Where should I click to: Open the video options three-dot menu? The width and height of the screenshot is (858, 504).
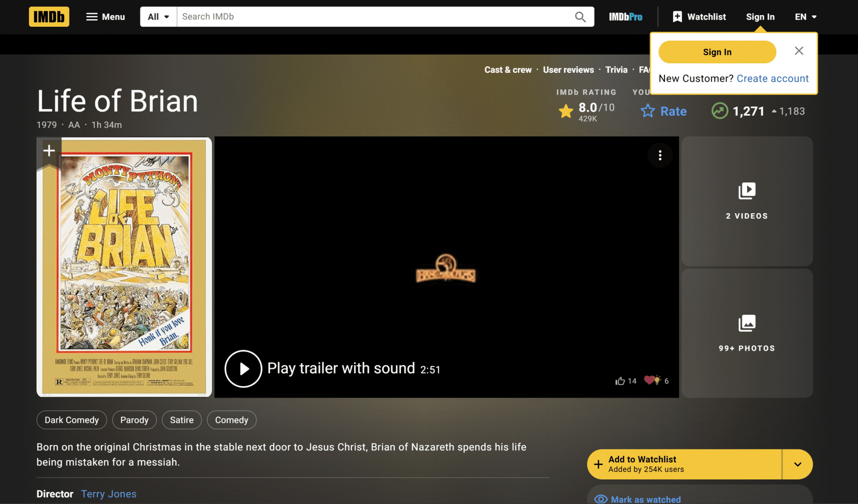pyautogui.click(x=660, y=155)
